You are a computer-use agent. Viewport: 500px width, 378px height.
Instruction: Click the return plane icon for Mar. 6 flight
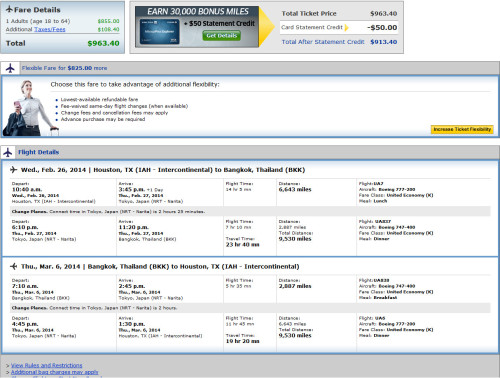(x=13, y=266)
